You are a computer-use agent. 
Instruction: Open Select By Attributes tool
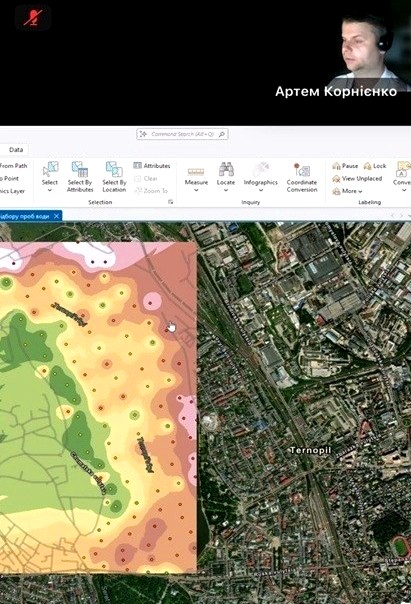[80, 176]
